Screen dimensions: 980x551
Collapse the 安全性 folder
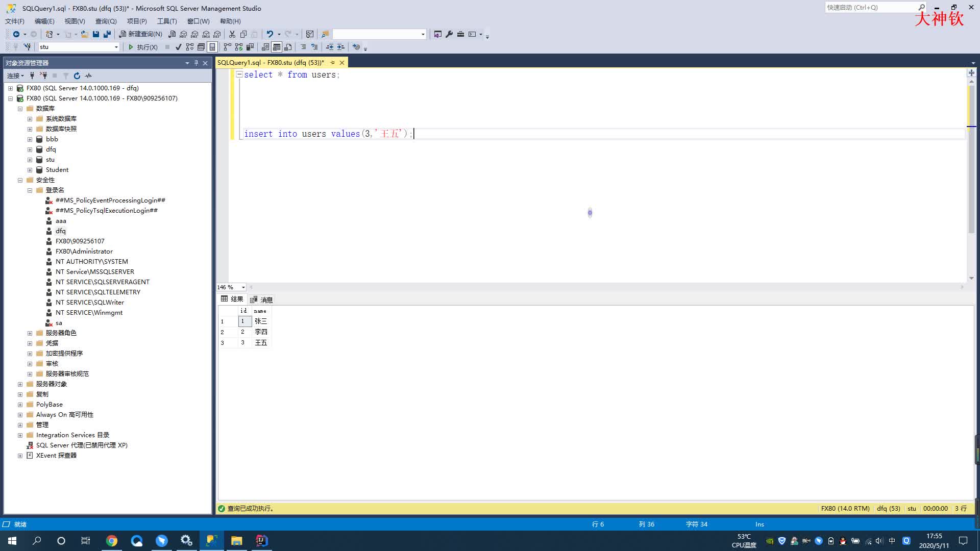[x=20, y=180]
